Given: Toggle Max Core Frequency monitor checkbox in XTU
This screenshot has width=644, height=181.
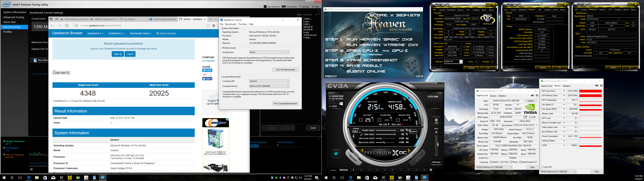Looking at the screenshot, I should pos(4,155).
